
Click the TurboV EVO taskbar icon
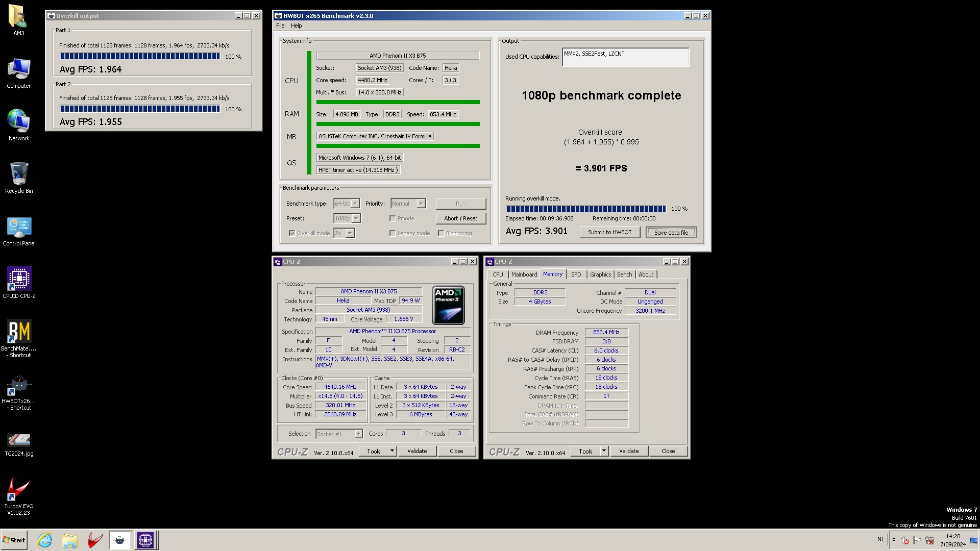click(95, 540)
